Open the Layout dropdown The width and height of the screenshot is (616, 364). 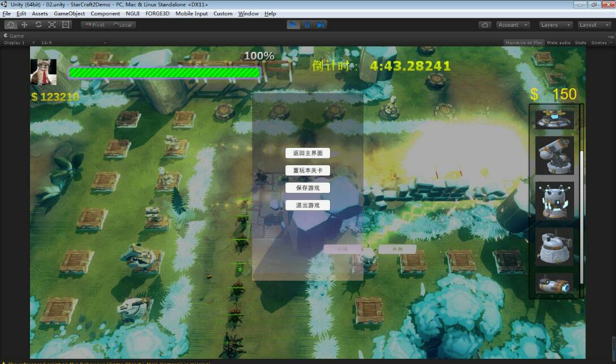point(594,25)
